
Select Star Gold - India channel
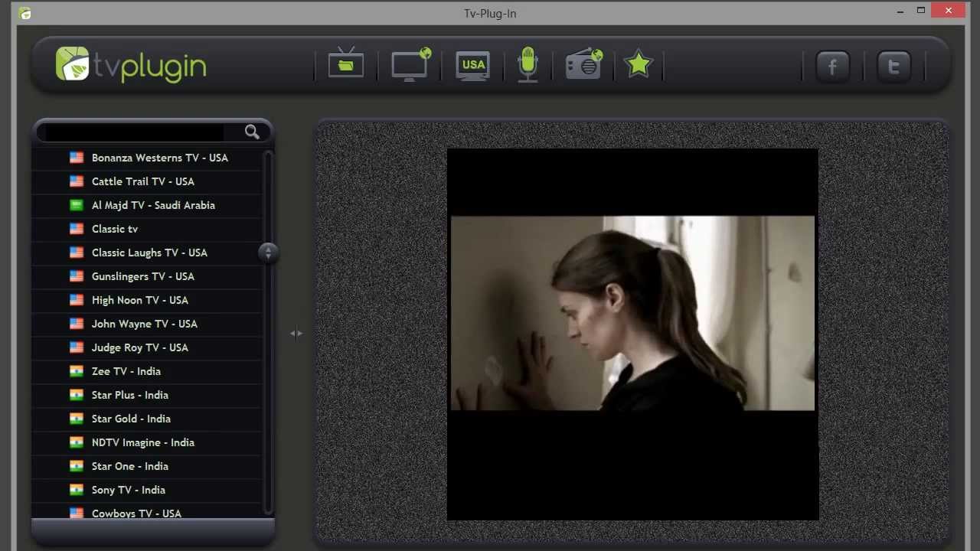[x=148, y=419]
